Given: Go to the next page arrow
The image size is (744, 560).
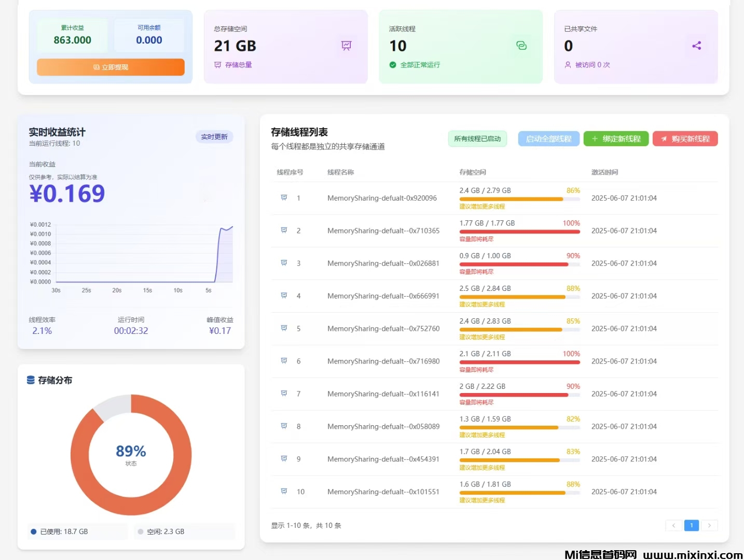Looking at the screenshot, I should (709, 525).
